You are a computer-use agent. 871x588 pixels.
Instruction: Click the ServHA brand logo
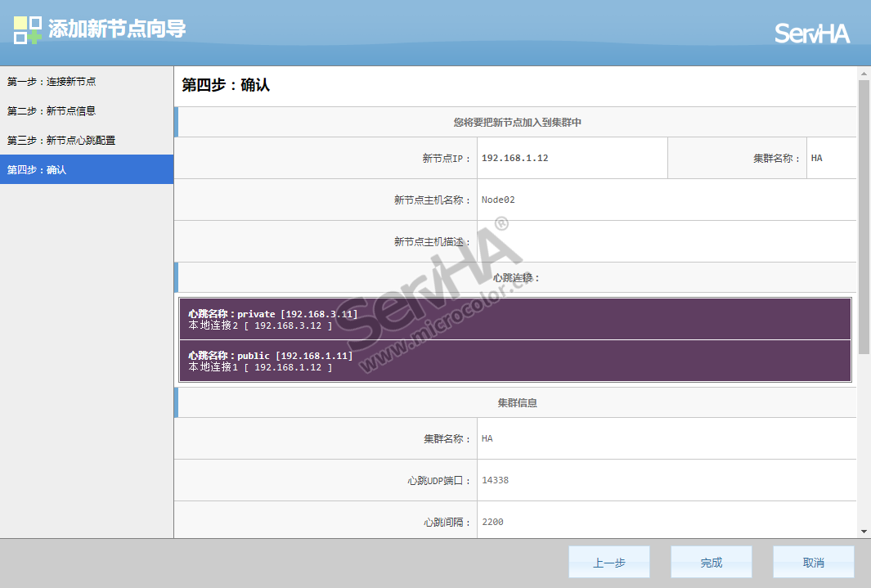811,34
